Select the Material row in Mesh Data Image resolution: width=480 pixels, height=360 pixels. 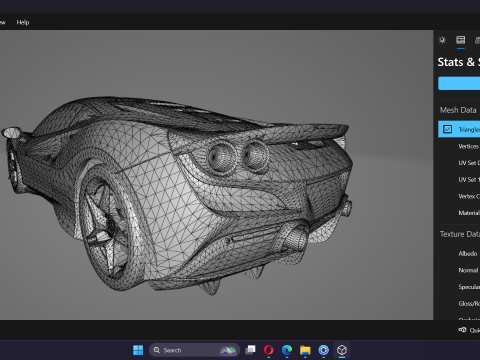coord(459,213)
